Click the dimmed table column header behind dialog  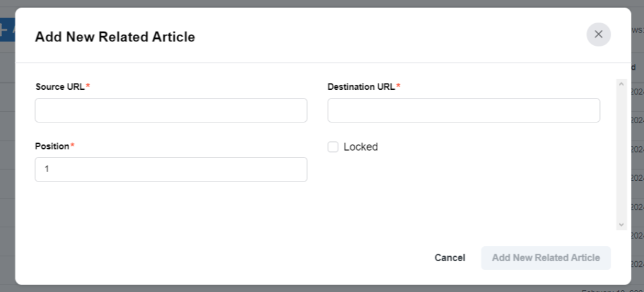coord(633,67)
